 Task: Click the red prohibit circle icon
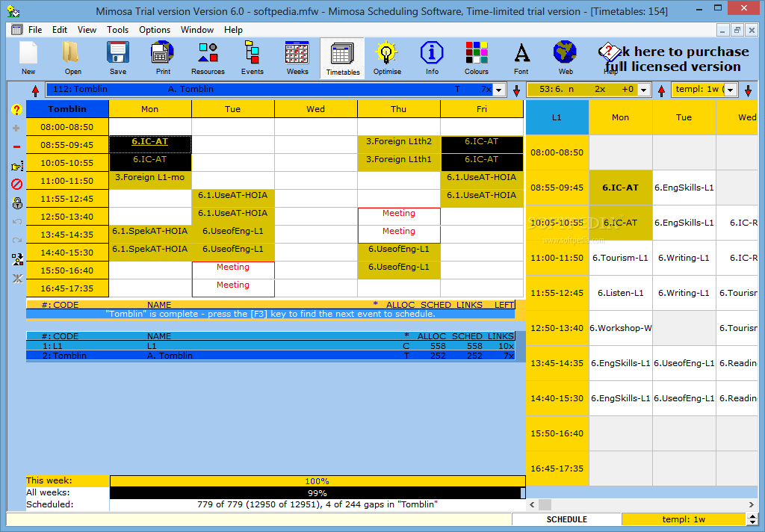[16, 184]
